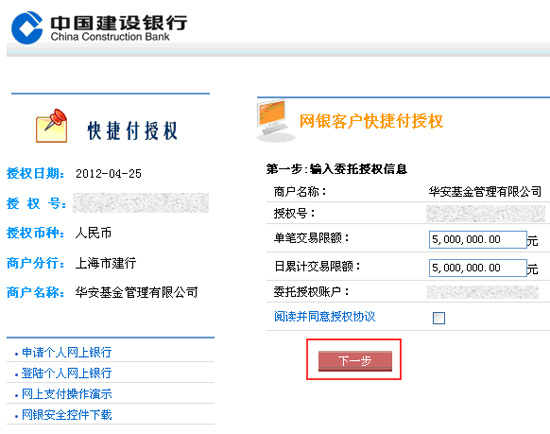The height and width of the screenshot is (434, 550).
Task: Open 申请个人网上银行 link
Action: [67, 352]
